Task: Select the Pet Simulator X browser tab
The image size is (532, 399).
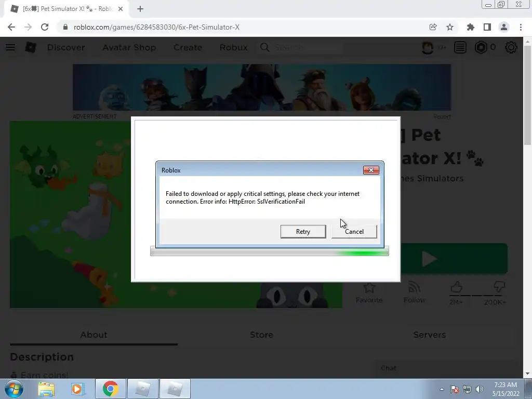Action: (x=66, y=9)
